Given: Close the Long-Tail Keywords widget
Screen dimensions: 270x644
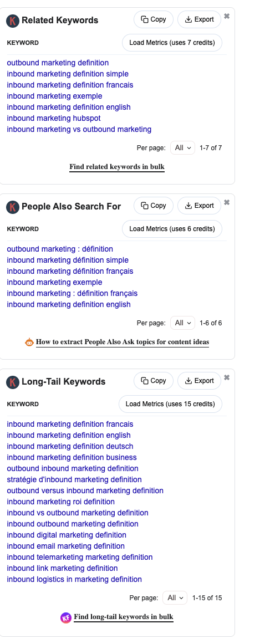Looking at the screenshot, I should tap(227, 377).
